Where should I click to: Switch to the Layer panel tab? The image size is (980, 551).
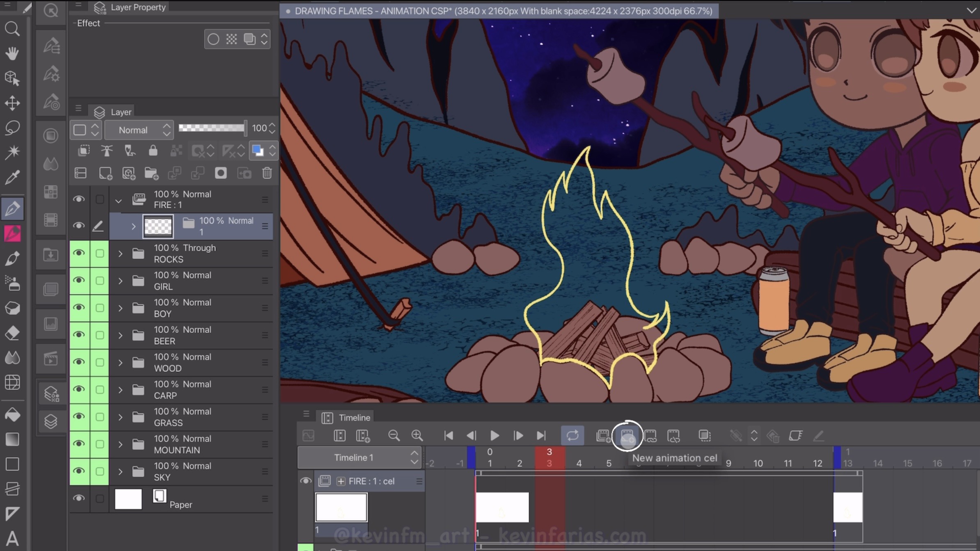pyautogui.click(x=112, y=112)
